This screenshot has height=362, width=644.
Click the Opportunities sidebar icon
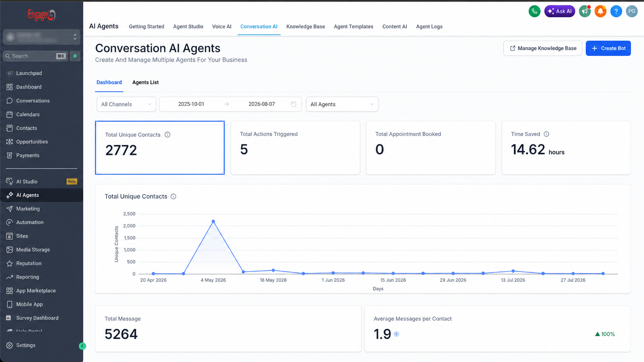tap(10, 142)
